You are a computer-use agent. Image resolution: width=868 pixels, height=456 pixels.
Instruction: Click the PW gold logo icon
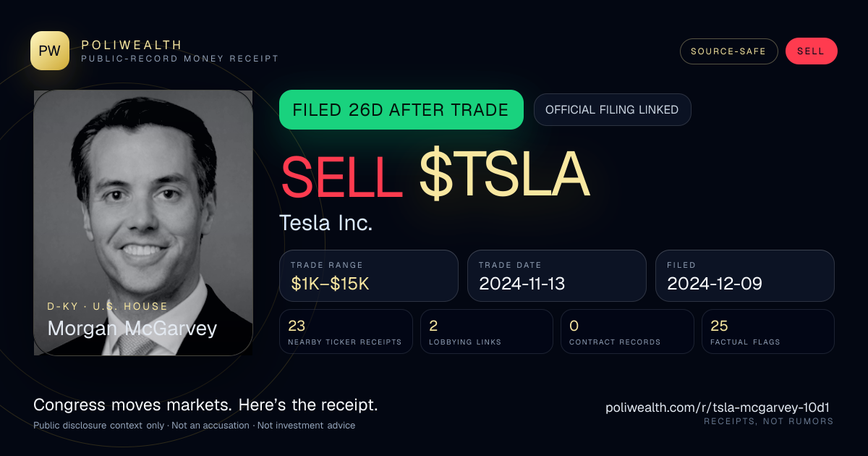[x=50, y=51]
